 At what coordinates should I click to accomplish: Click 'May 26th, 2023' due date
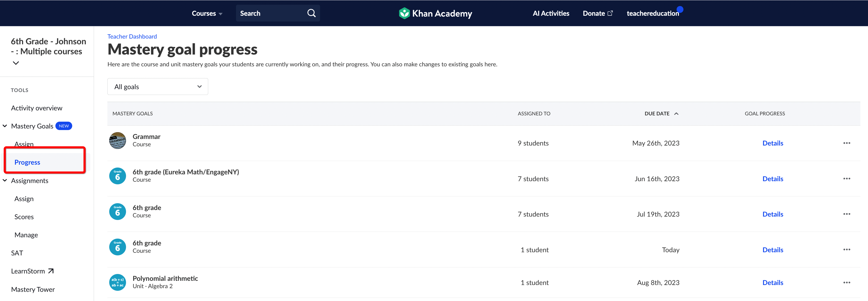656,143
